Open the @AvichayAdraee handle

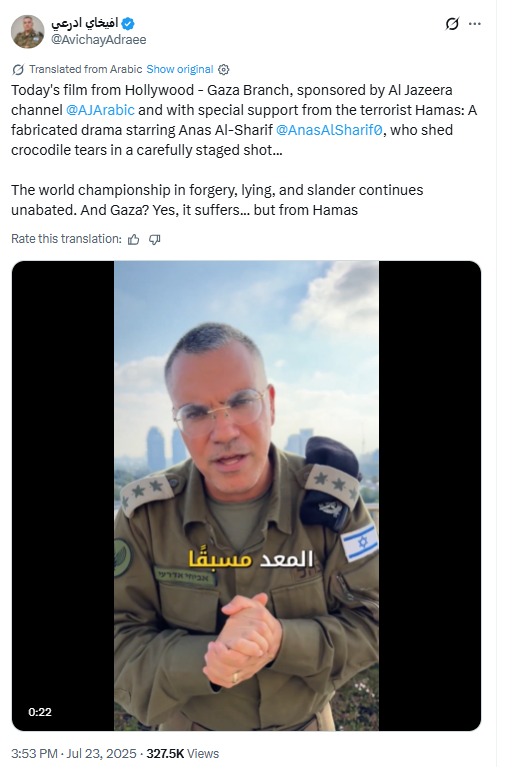pos(98,40)
